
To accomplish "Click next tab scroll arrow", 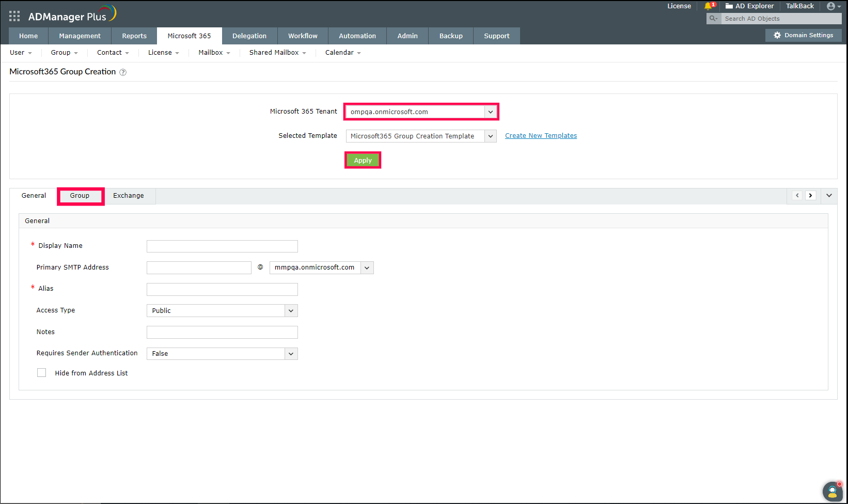I will click(811, 195).
